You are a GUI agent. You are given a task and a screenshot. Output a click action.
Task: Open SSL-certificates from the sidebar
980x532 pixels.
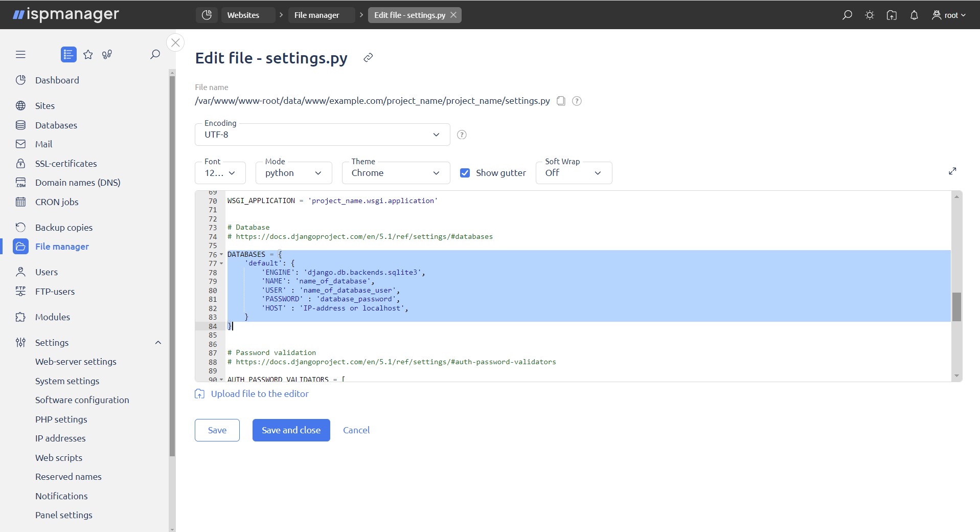point(66,163)
